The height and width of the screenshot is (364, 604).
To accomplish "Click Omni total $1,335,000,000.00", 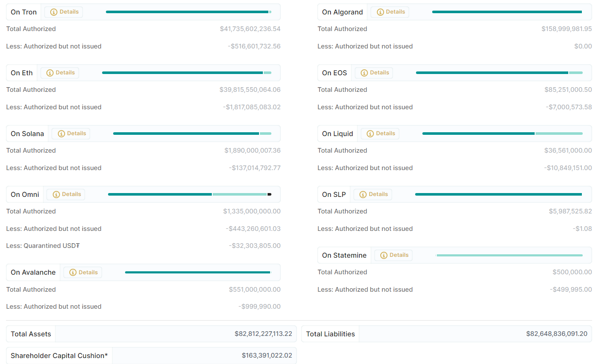I will 252,211.
